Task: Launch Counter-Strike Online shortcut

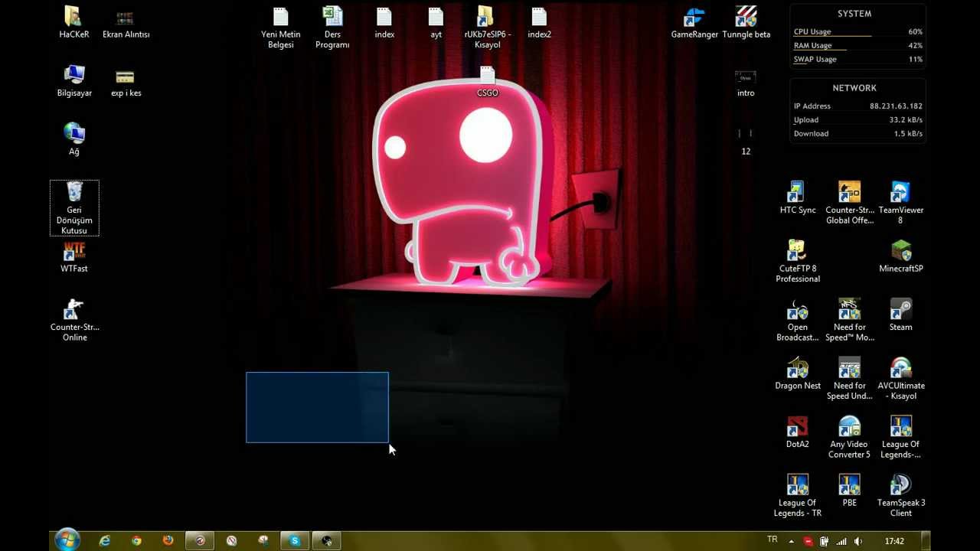Action: (74, 320)
